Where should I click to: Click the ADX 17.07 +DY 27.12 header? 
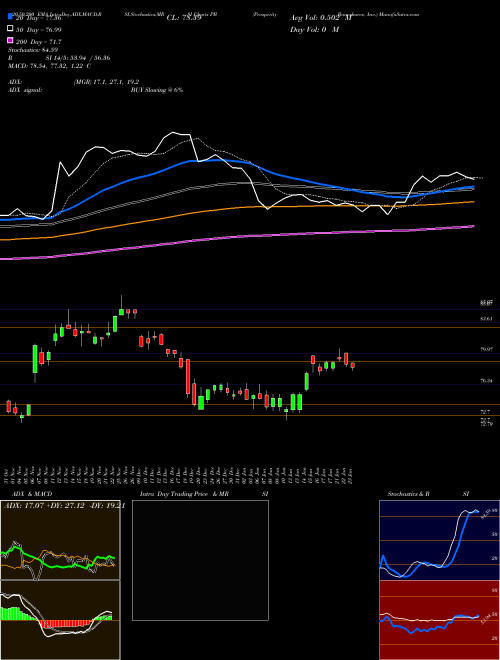point(64,506)
